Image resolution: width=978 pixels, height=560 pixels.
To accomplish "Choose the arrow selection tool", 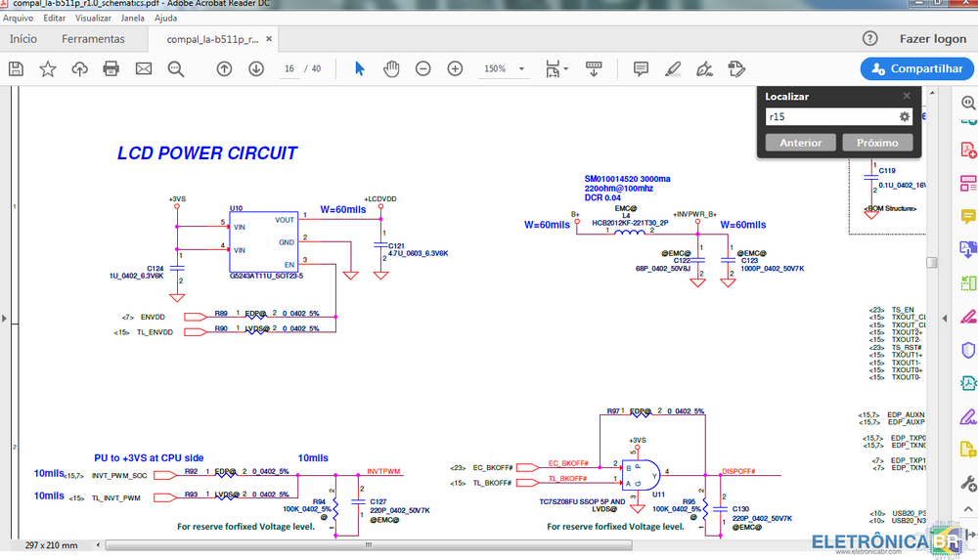I will coord(359,69).
